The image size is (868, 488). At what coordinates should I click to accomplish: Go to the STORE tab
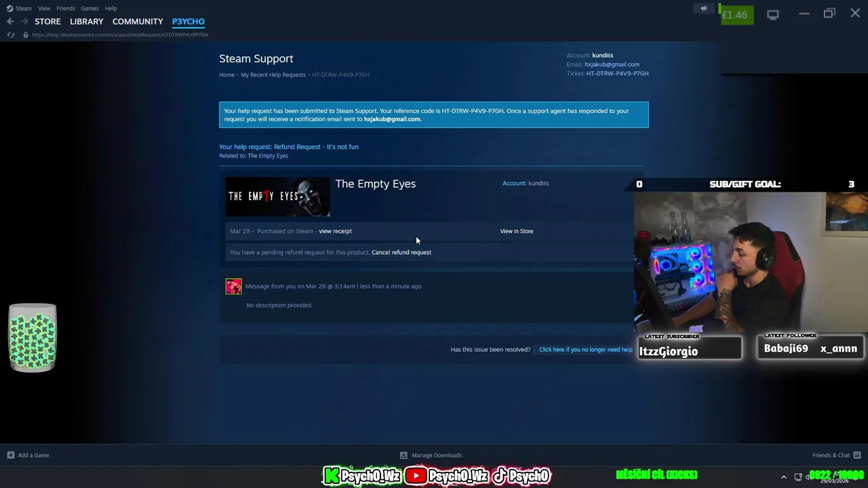[x=47, y=22]
